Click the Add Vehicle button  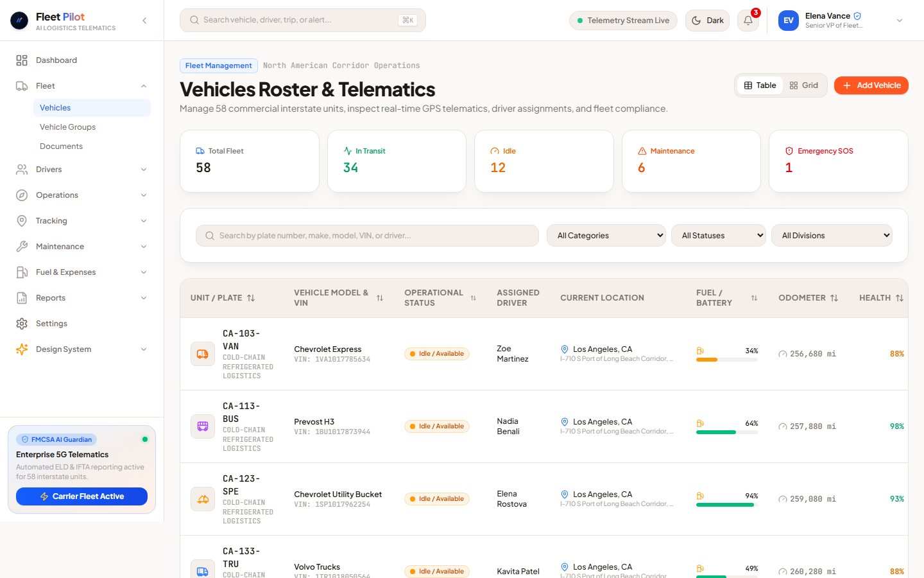(x=871, y=85)
